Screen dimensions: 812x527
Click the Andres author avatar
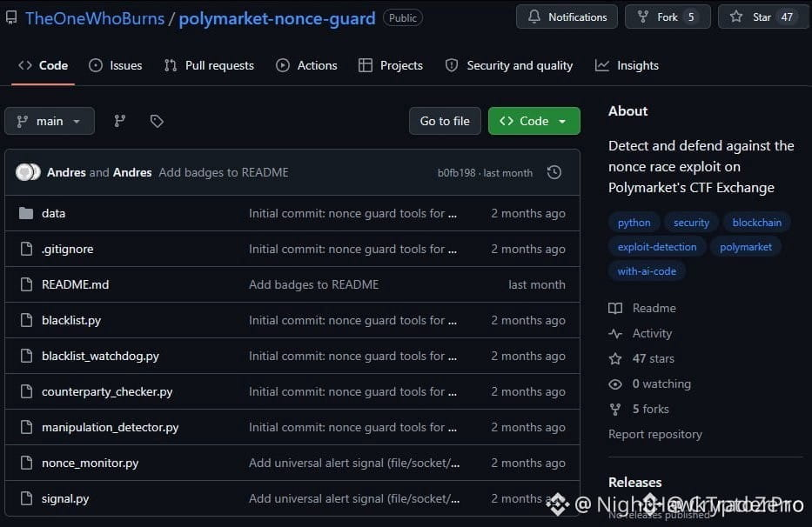click(28, 172)
